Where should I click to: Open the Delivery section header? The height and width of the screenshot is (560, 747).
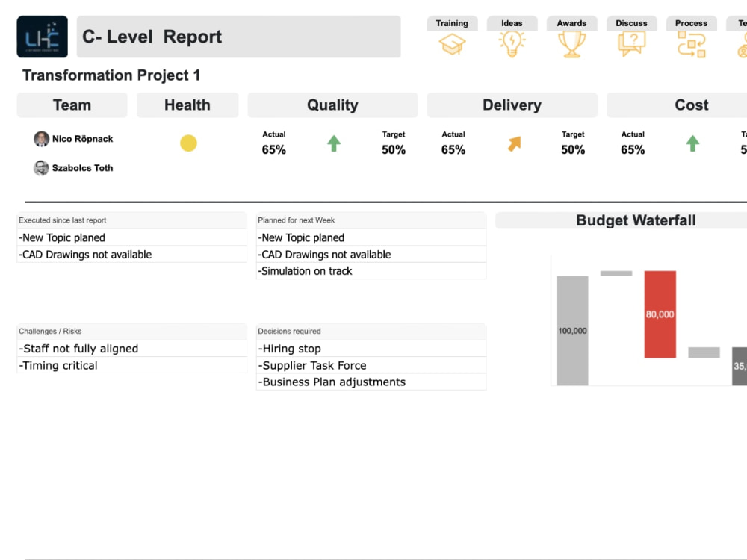pyautogui.click(x=512, y=105)
